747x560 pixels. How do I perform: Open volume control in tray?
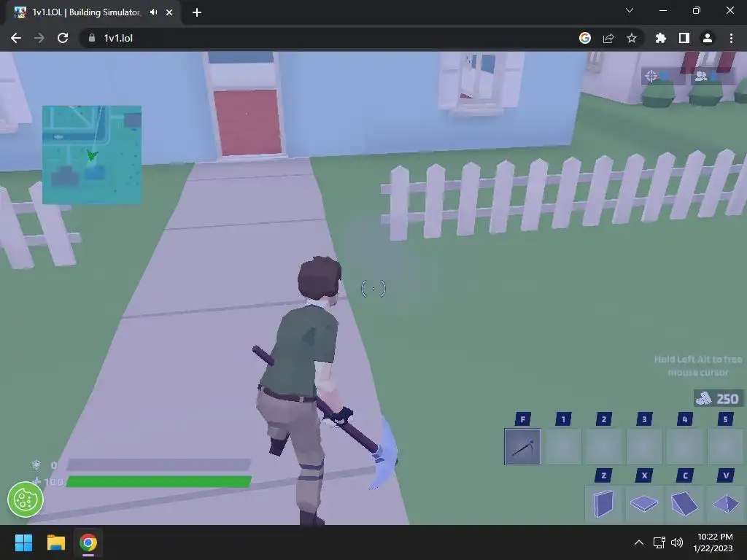click(677, 542)
